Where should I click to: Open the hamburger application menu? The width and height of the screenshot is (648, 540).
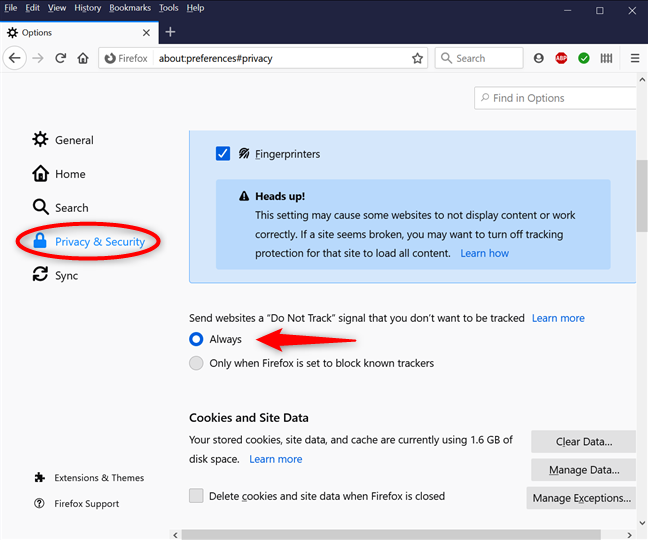coord(635,58)
